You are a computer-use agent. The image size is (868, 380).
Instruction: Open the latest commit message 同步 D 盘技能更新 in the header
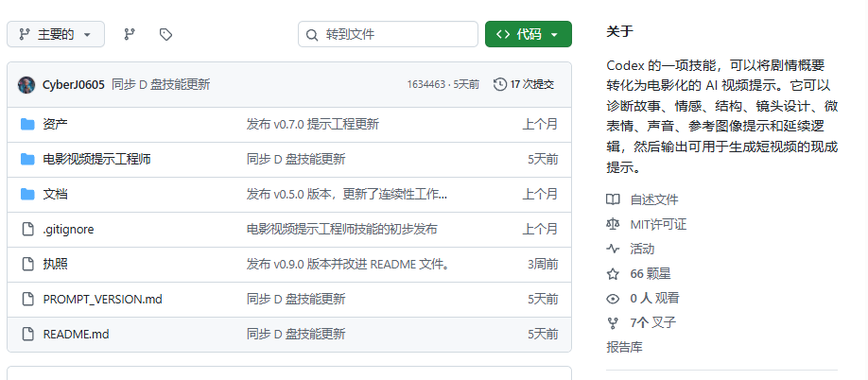click(161, 85)
